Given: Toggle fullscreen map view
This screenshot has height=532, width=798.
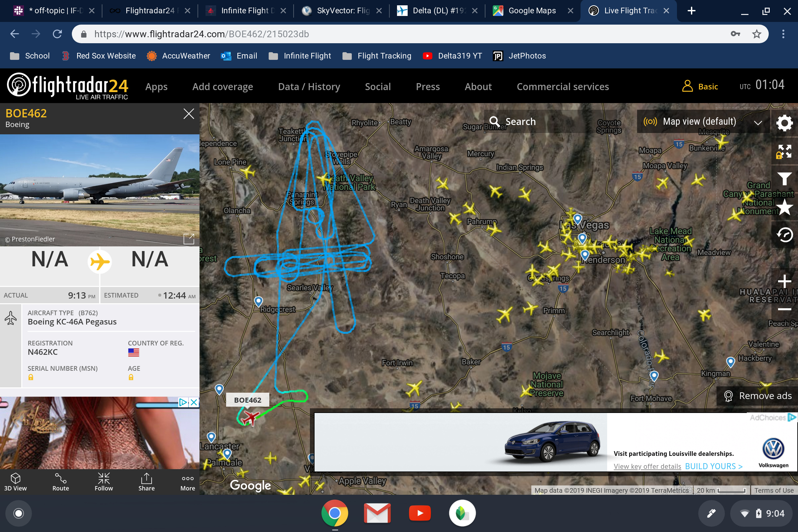Looking at the screenshot, I should (x=784, y=151).
